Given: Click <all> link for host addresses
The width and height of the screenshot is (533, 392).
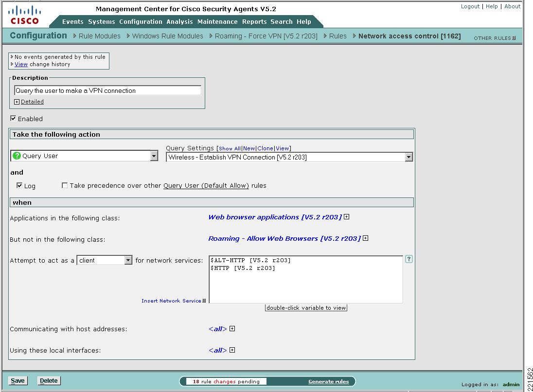Looking at the screenshot, I should click(217, 329).
